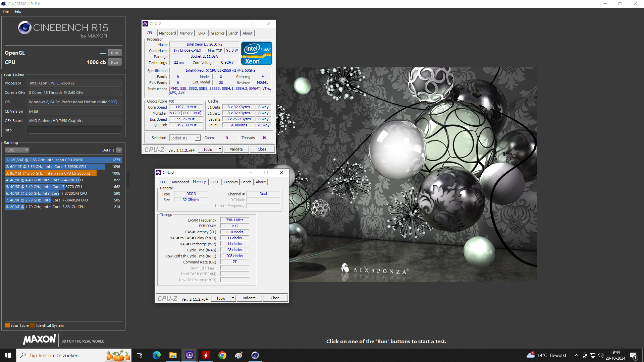Click Tools button in lower CPU-Z window
This screenshot has width=644, height=362.
tap(221, 298)
